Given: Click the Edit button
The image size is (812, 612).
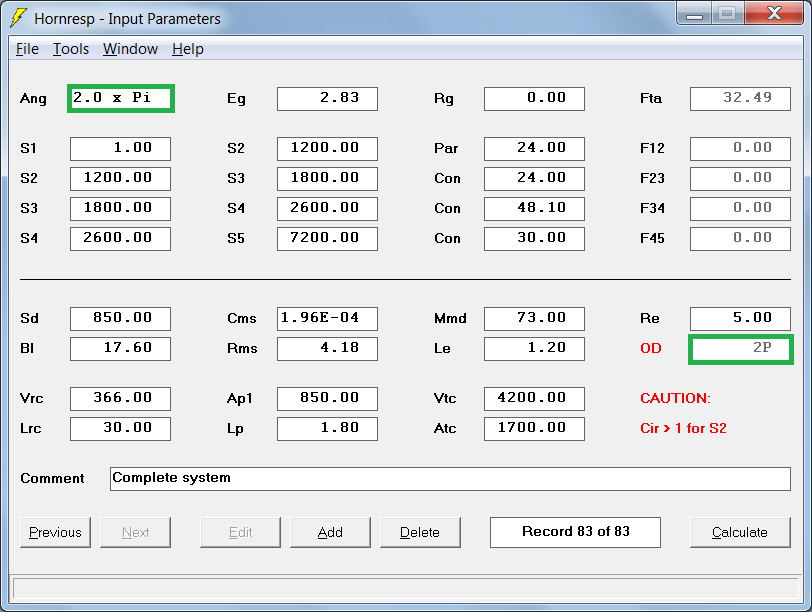Looking at the screenshot, I should [240, 532].
